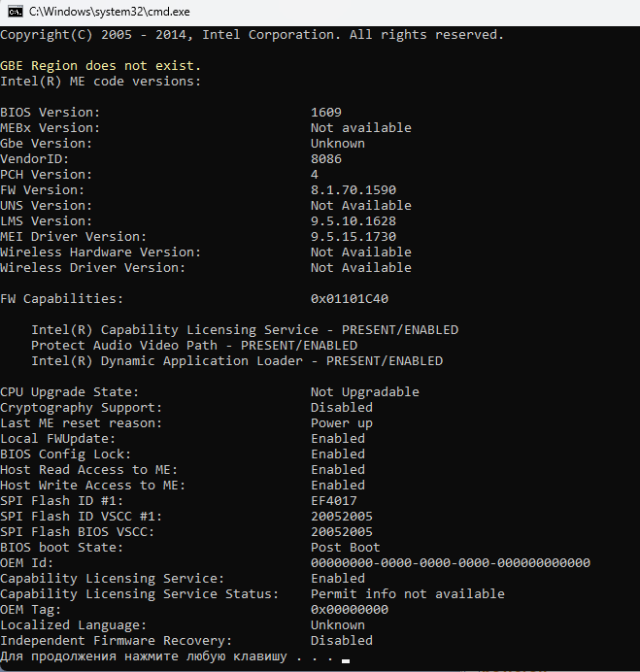Click the CPU Upgrade State value Not Upgradable

tap(365, 391)
